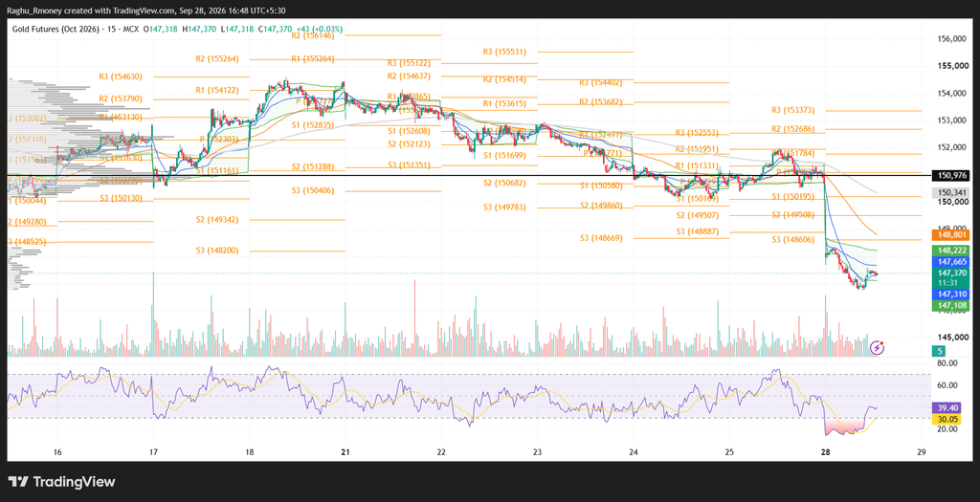Click the green 148,222 band price tag
This screenshot has width=980, height=502.
(x=952, y=251)
